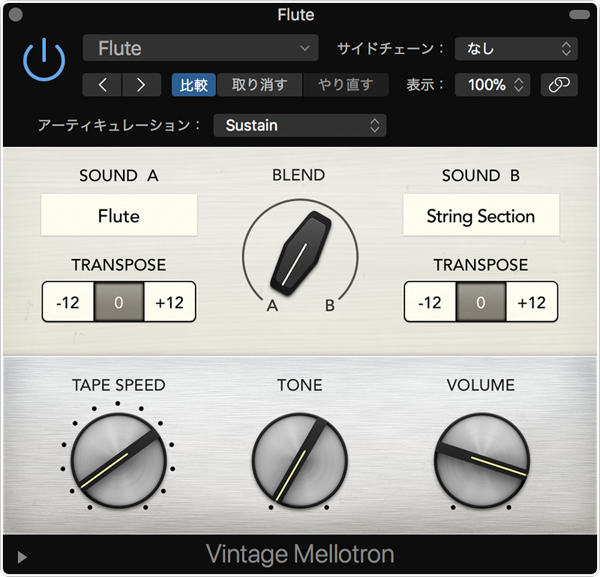Screen dimensions: 600x577
Task: Open the Flute preset dropdown
Action: (x=201, y=48)
